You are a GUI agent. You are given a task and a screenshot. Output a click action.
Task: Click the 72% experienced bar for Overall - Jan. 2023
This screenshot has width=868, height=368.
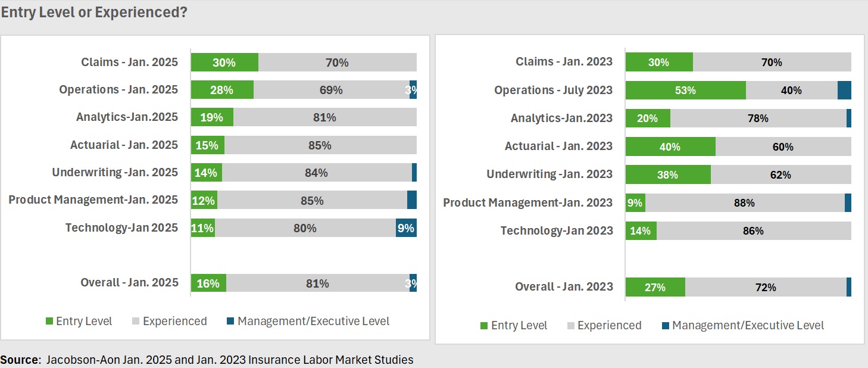(766, 287)
